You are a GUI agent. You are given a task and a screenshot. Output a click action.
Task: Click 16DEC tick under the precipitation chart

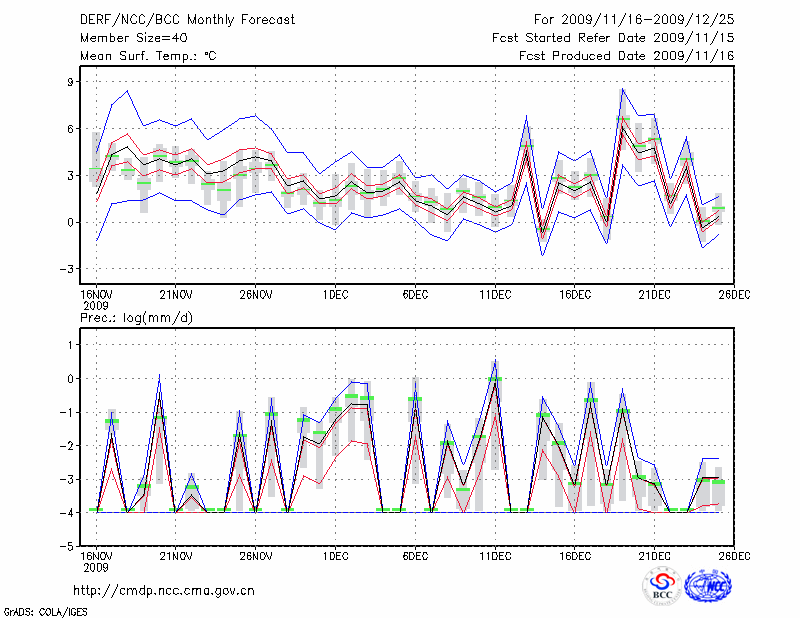pyautogui.click(x=575, y=556)
